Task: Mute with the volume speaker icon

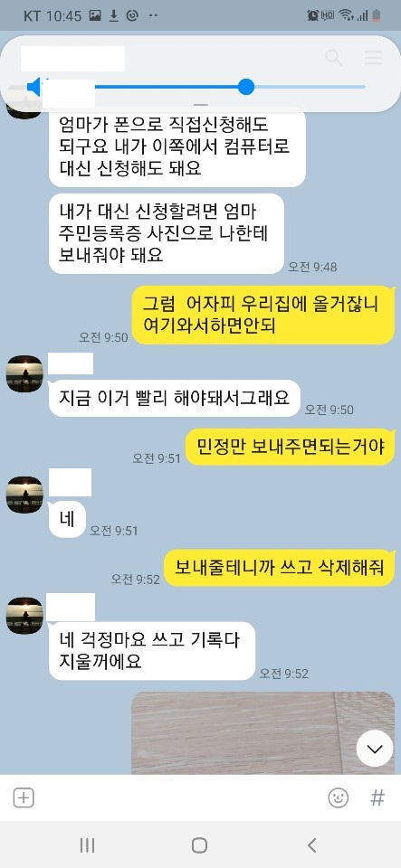Action: [x=34, y=87]
